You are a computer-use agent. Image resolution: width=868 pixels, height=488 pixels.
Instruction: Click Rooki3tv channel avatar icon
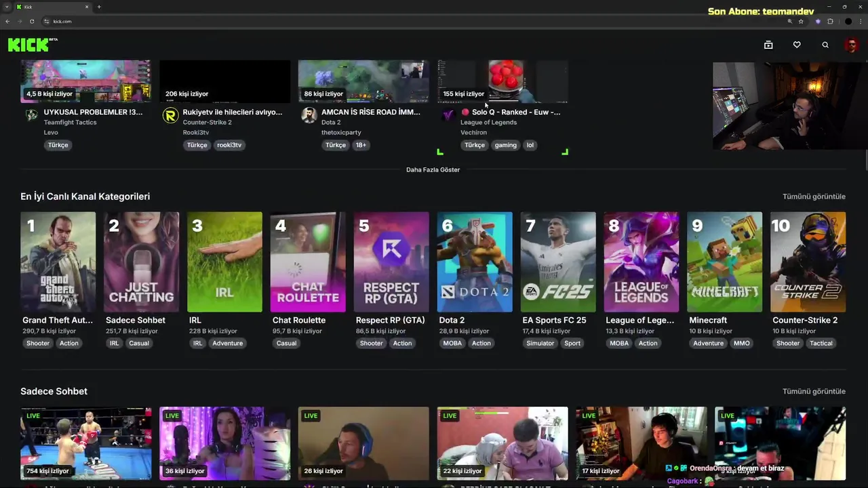pos(170,115)
